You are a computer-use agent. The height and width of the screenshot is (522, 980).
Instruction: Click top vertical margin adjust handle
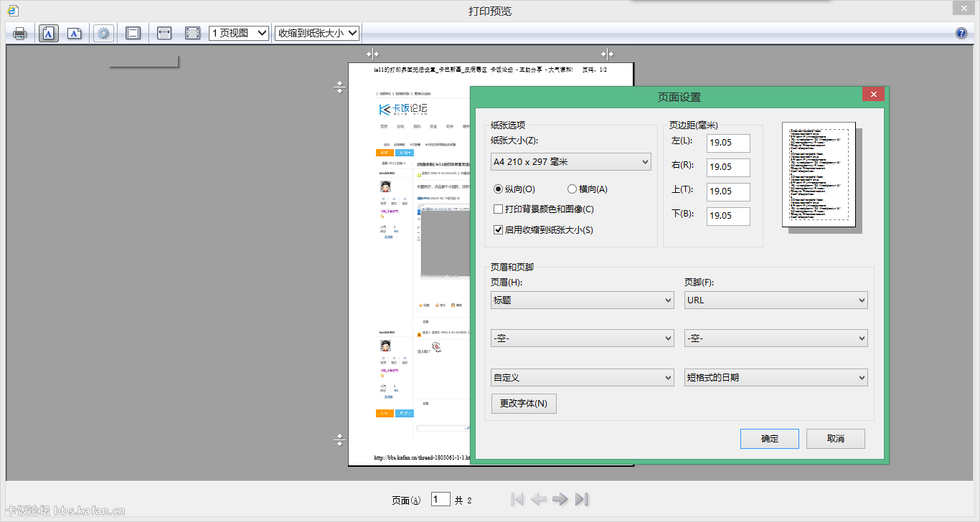(340, 87)
